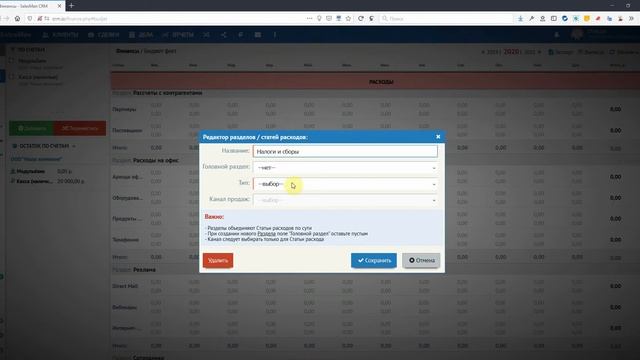Open the ДЕЛА menu in top navigation
The width and height of the screenshot is (640, 360).
pos(141,35)
